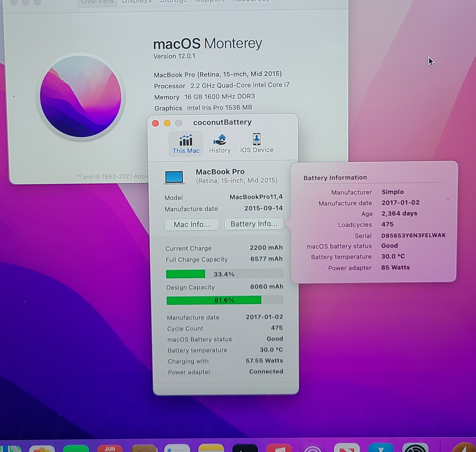The height and width of the screenshot is (452, 476).
Task: Click the coconutBattery window title
Action: 222,122
